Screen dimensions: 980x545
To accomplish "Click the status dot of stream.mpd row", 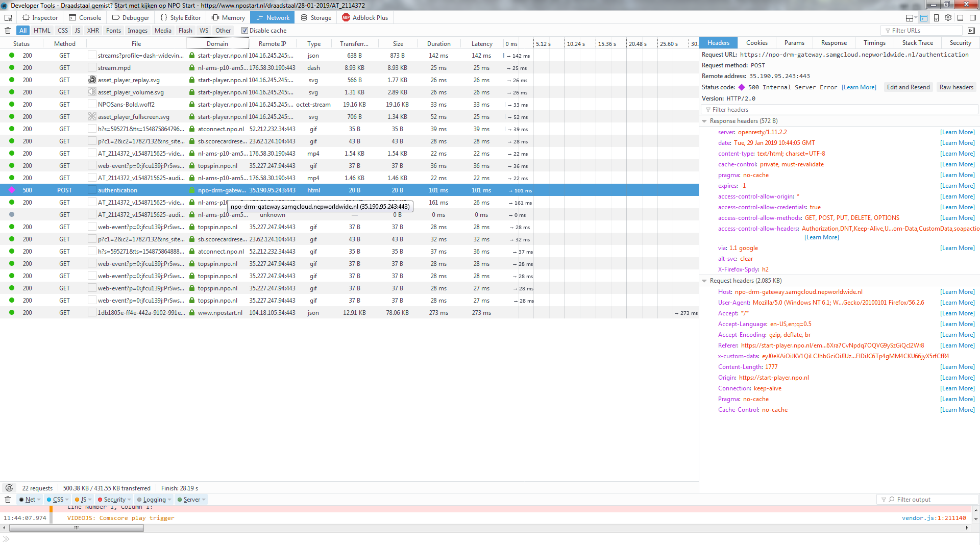I will coord(12,68).
